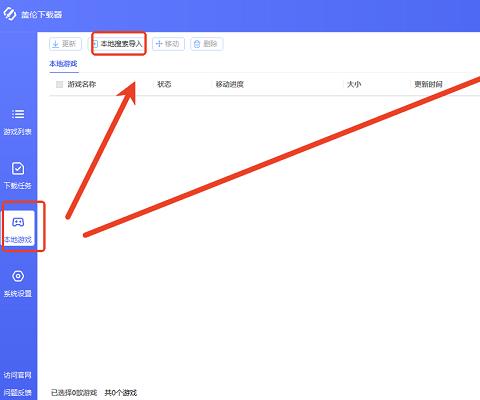This screenshot has height=400, width=480.
Task: Switch to the 本地游戏 tab
Action: [63, 64]
